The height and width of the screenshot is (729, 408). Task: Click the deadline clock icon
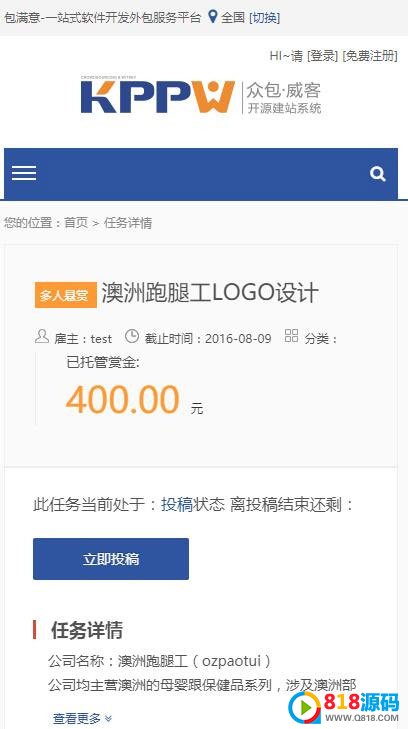click(x=132, y=336)
